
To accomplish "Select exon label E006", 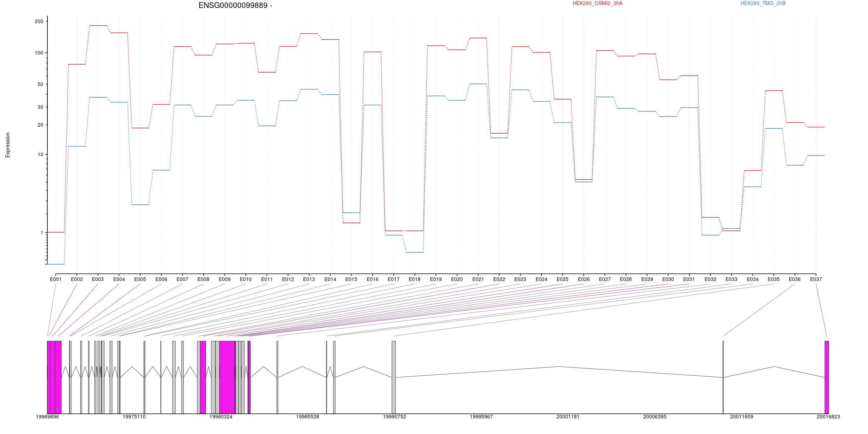I will 161,280.
